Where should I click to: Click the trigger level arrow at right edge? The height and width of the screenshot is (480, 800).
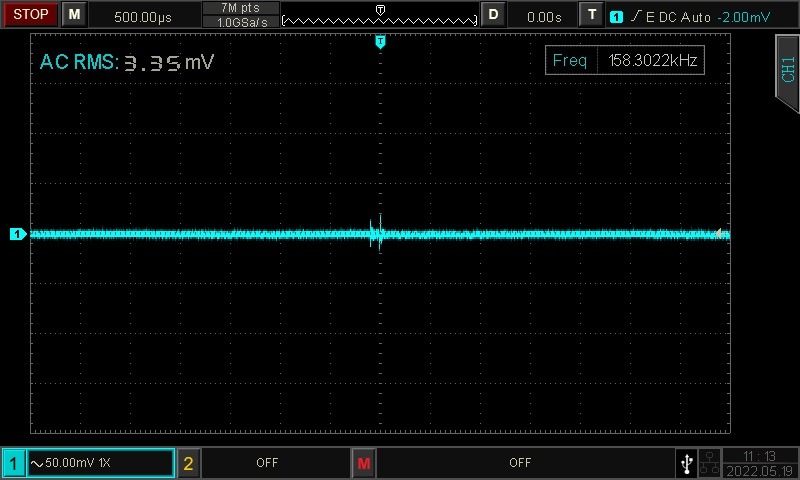719,233
